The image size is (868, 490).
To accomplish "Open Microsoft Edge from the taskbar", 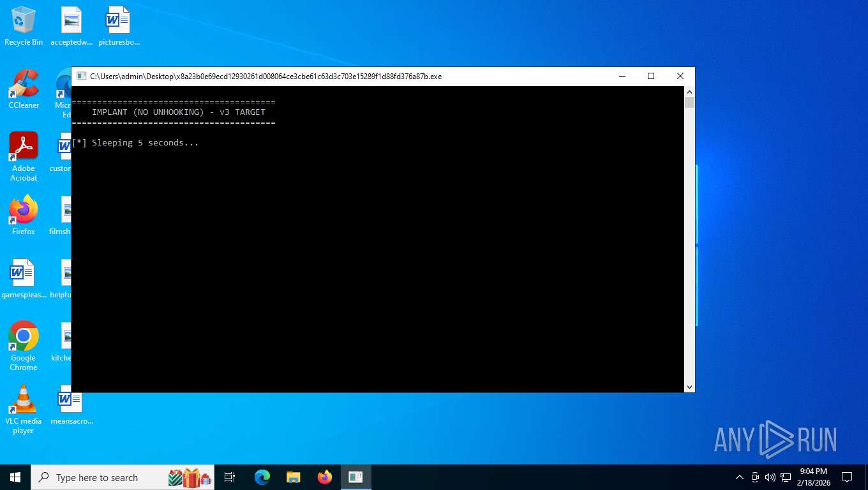I will coord(262,477).
